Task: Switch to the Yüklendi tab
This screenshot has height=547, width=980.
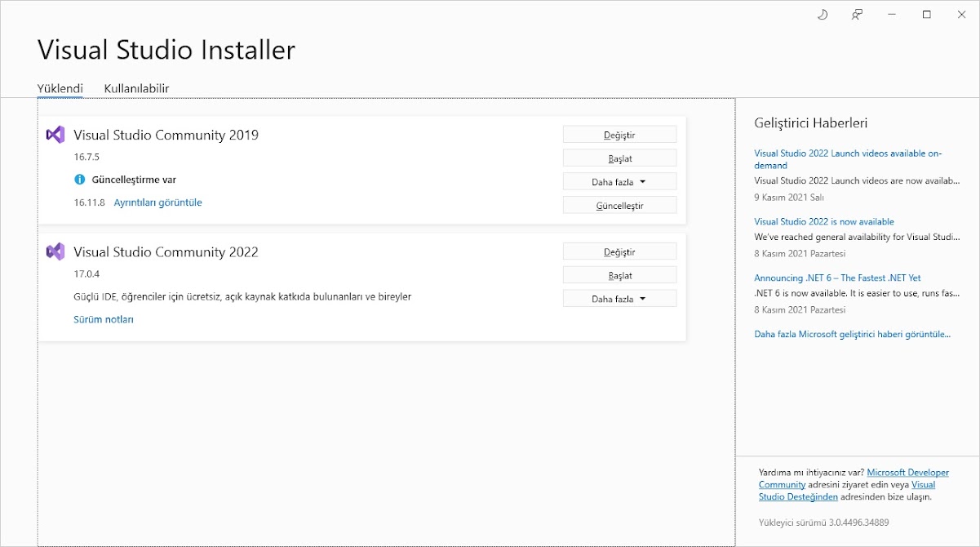Action: [x=60, y=88]
